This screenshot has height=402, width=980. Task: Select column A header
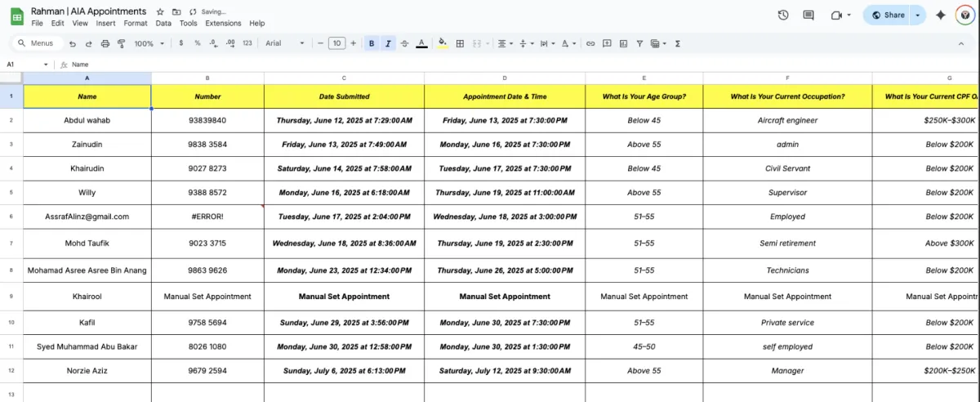point(87,78)
